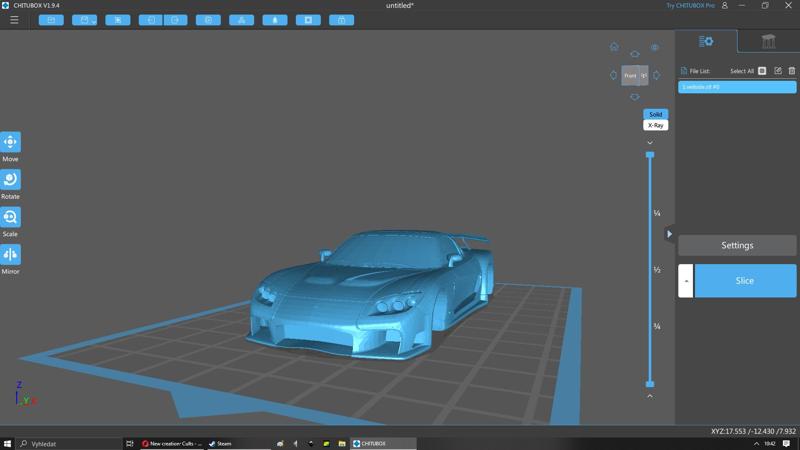The height and width of the screenshot is (450, 800).
Task: Select the Move tool
Action: click(x=10, y=142)
